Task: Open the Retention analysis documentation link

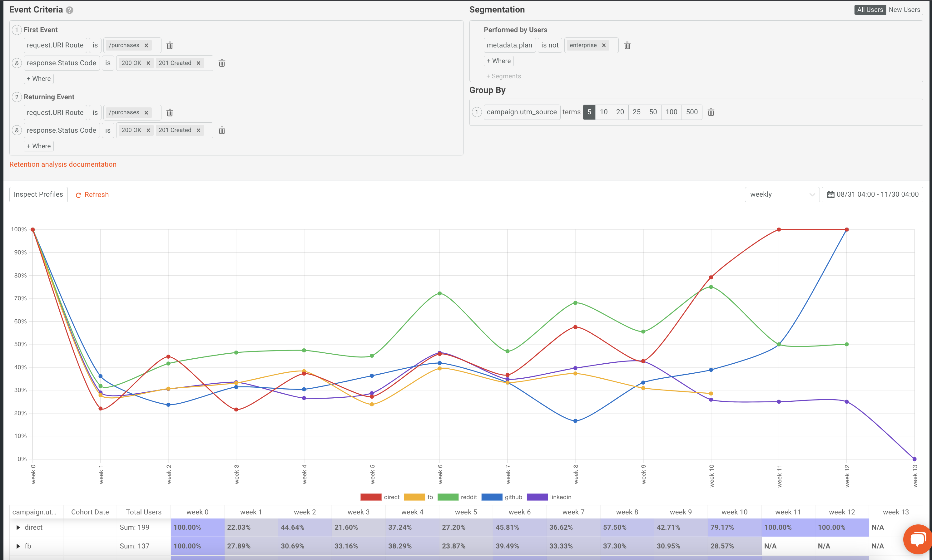Action: pyautogui.click(x=63, y=164)
